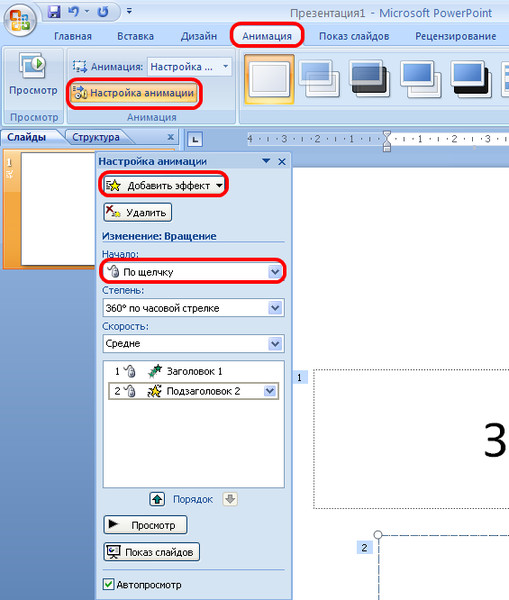Expand the Степень 360° direction dropdown
This screenshot has height=600, width=509.
(x=193, y=308)
